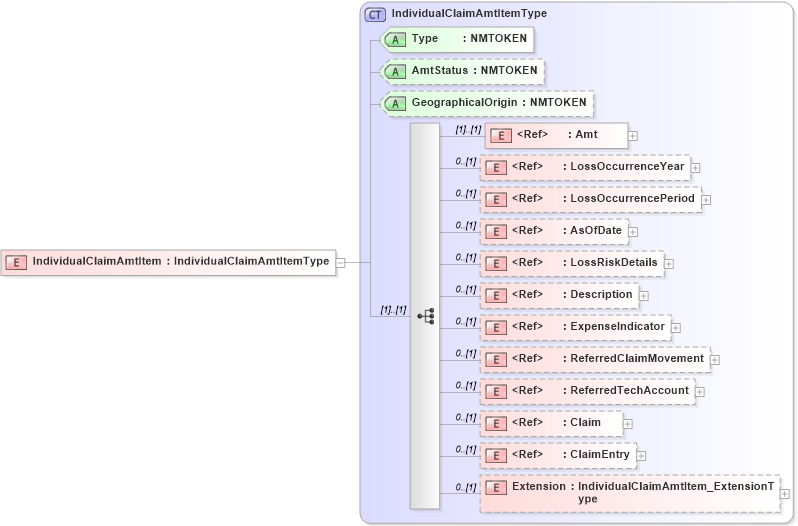Select the '<Ref> : LossRiskDetails' label

tap(585, 263)
